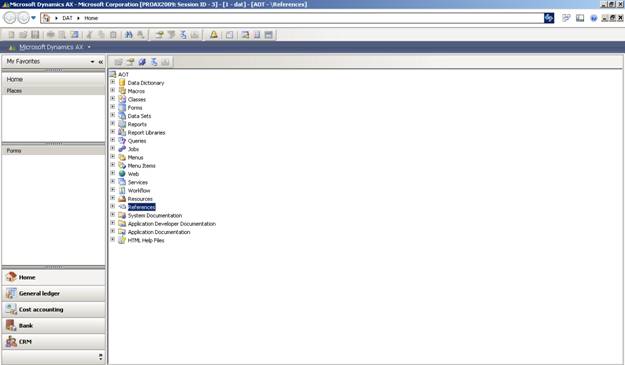Viewport: 625px width, 365px height.
Task: Click the document icon right of the bell
Action: 230,35
